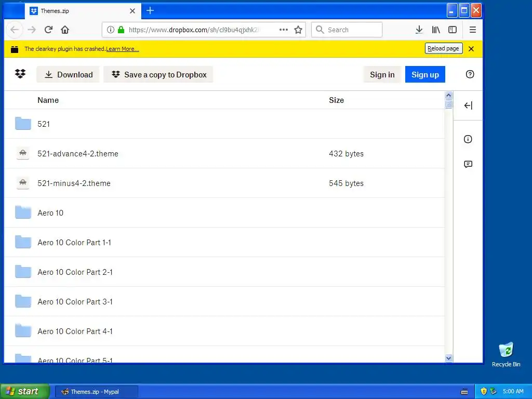Click the 5:00 AM taskbar clock
The width and height of the screenshot is (532, 399).
click(x=513, y=392)
